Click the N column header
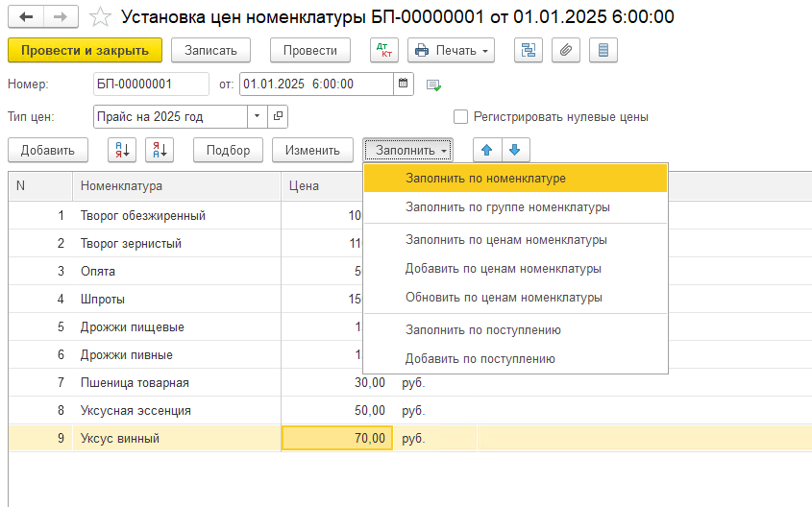This screenshot has height=507, width=812. tap(40, 185)
